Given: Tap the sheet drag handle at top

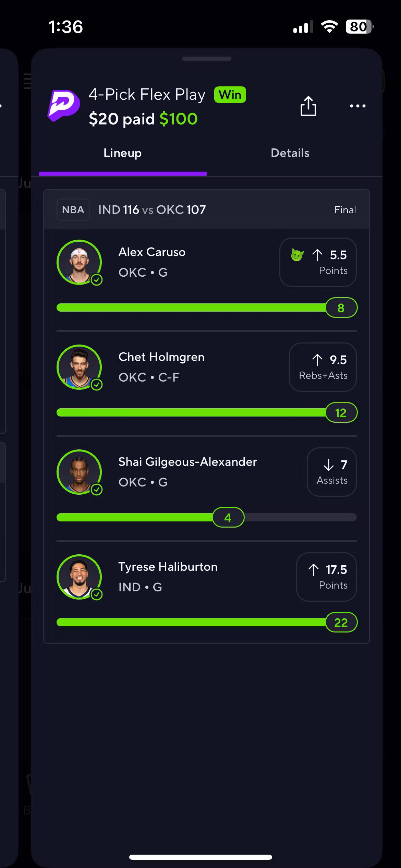Looking at the screenshot, I should (206, 59).
